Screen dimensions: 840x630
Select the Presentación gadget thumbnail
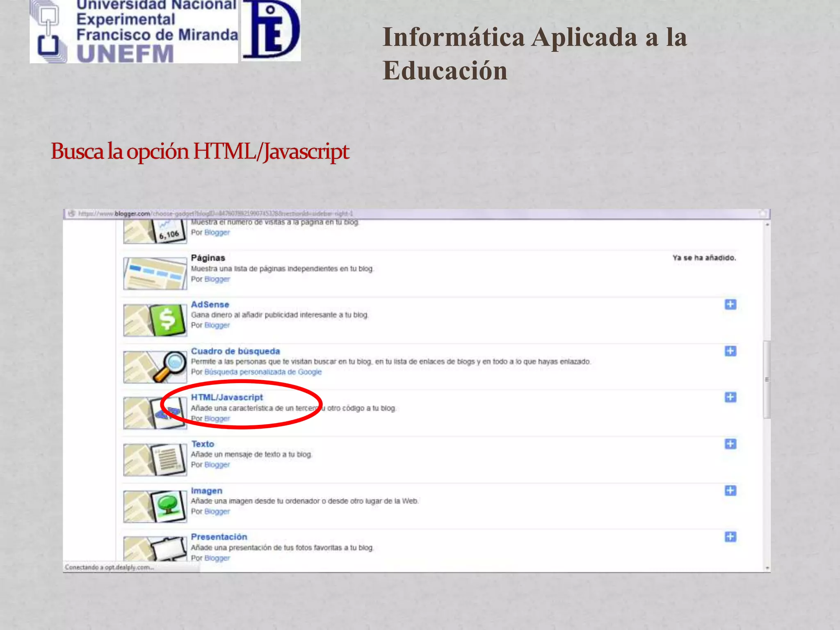click(x=155, y=549)
